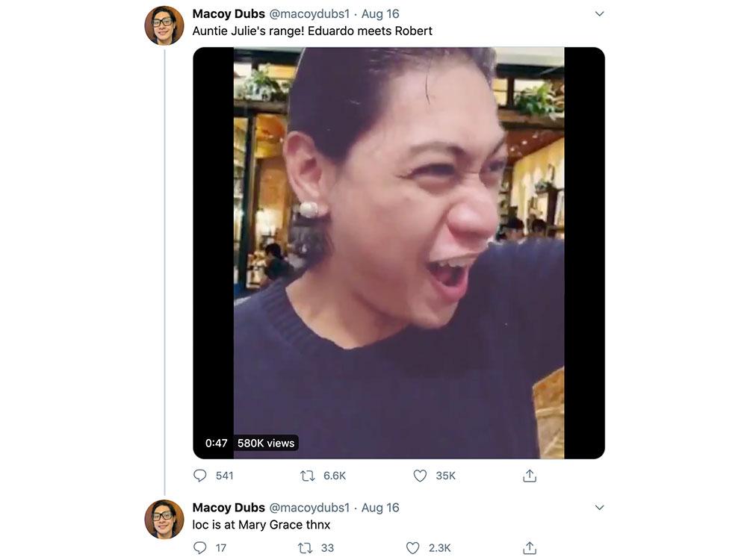Click the 580K views label on video

click(266, 443)
